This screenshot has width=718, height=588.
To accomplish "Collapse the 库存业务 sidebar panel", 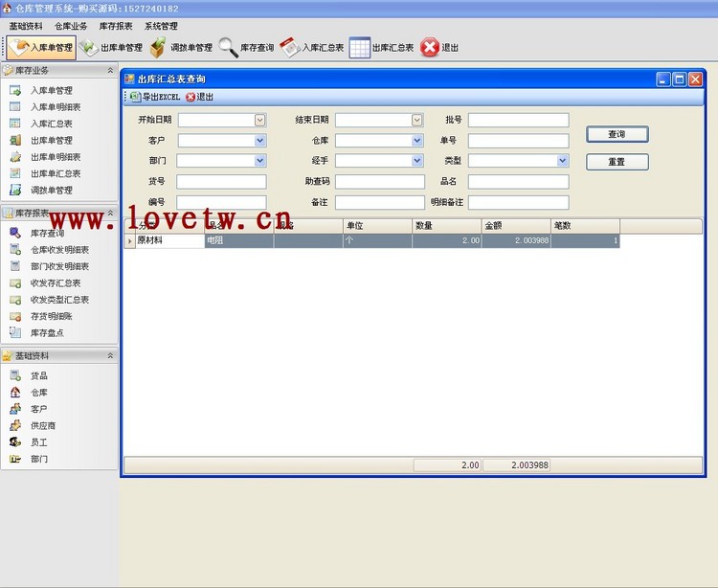I will pyautogui.click(x=110, y=70).
